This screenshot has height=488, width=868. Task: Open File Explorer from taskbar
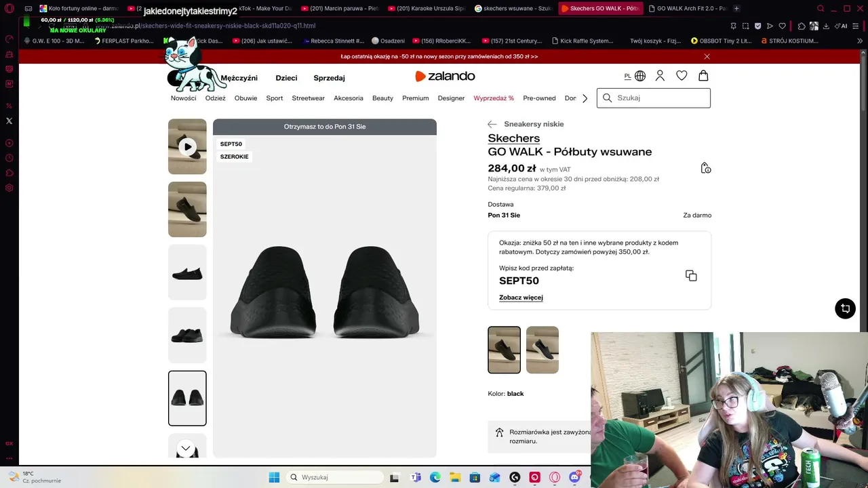click(455, 477)
